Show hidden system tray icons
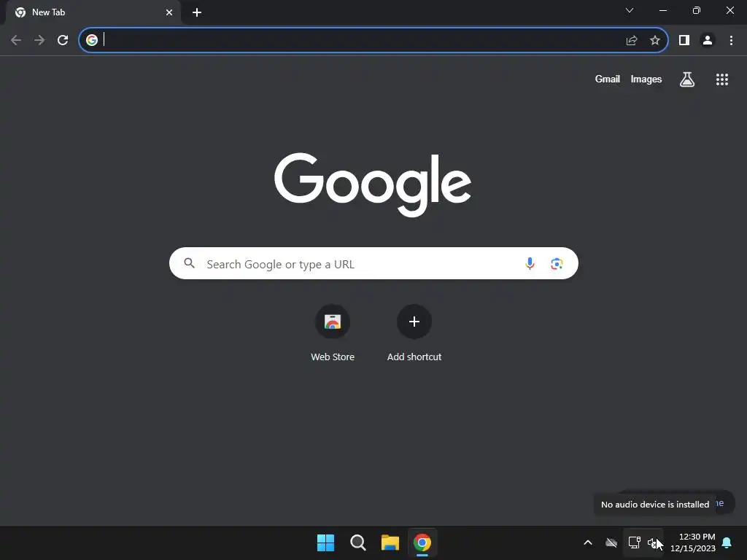This screenshot has width=747, height=560. click(588, 542)
